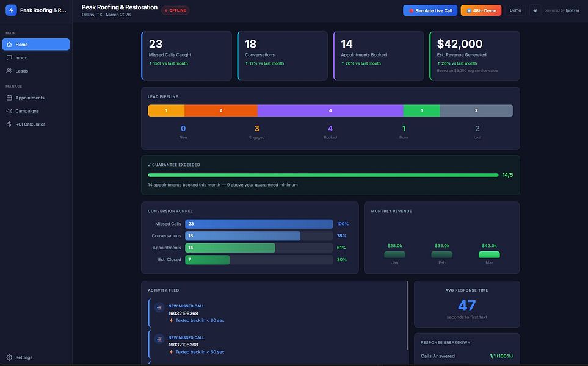Start Simulate Live Call
Image resolution: width=588 pixels, height=366 pixels.
pos(430,10)
